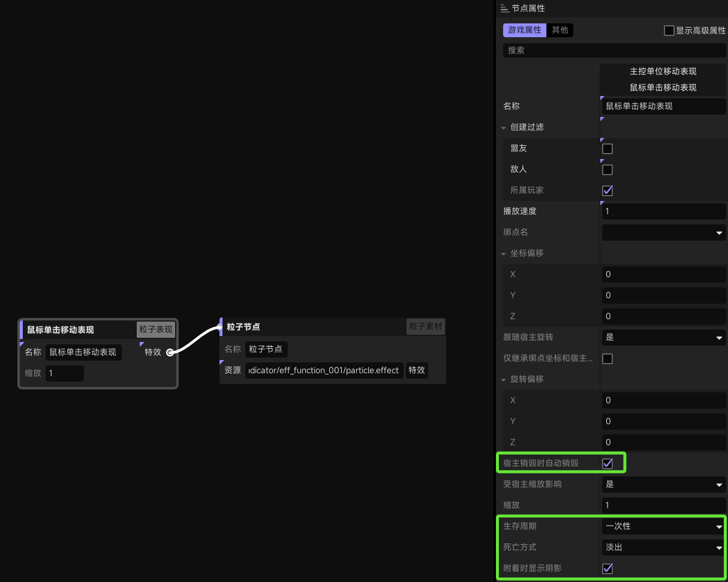Click the 粒子素材 tag on the node
This screenshot has width=728, height=582.
(x=426, y=326)
